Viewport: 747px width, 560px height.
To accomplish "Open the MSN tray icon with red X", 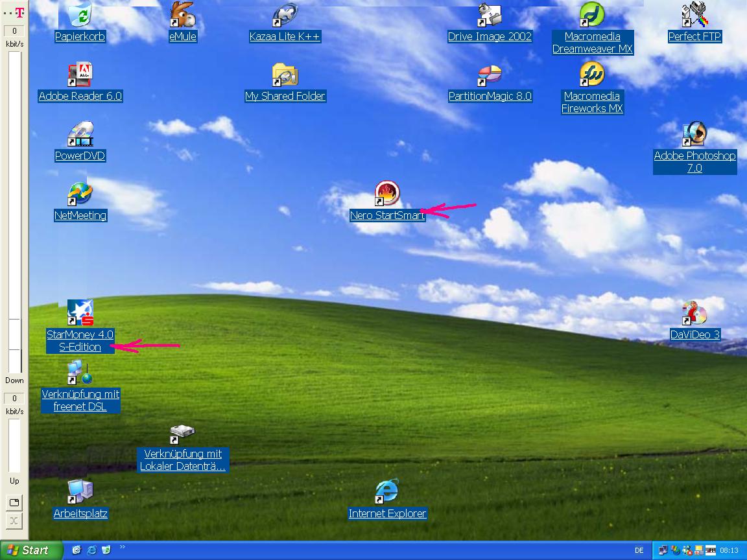I will 687,550.
